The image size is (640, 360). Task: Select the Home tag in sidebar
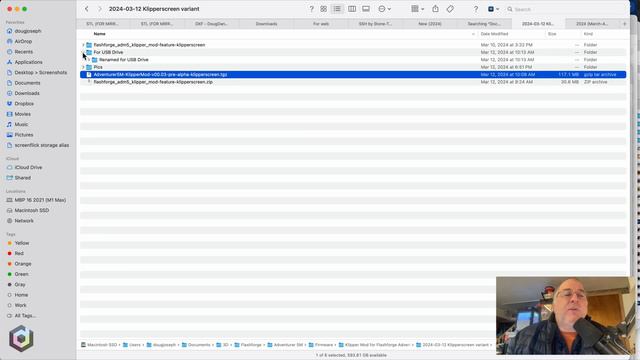tap(21, 295)
